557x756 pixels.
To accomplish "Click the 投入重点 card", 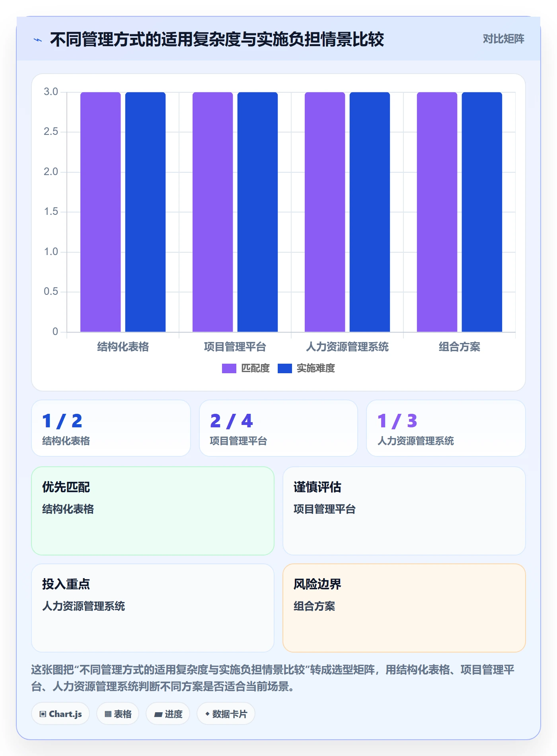I will 153,608.
